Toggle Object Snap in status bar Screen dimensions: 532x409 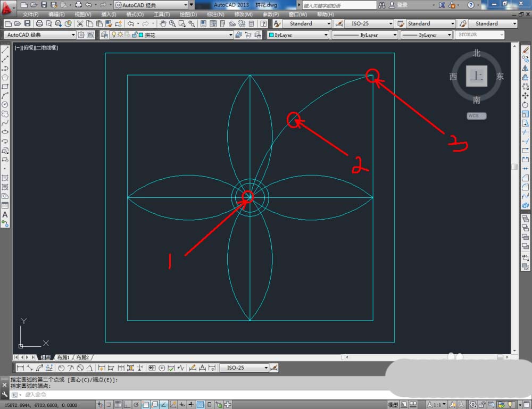coord(146,405)
